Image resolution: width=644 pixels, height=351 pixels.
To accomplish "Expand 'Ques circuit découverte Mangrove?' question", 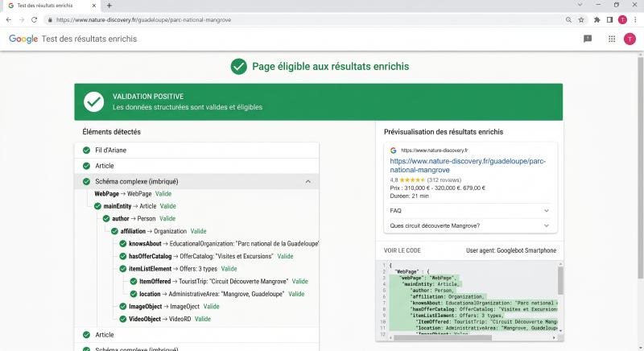I will pos(469,225).
